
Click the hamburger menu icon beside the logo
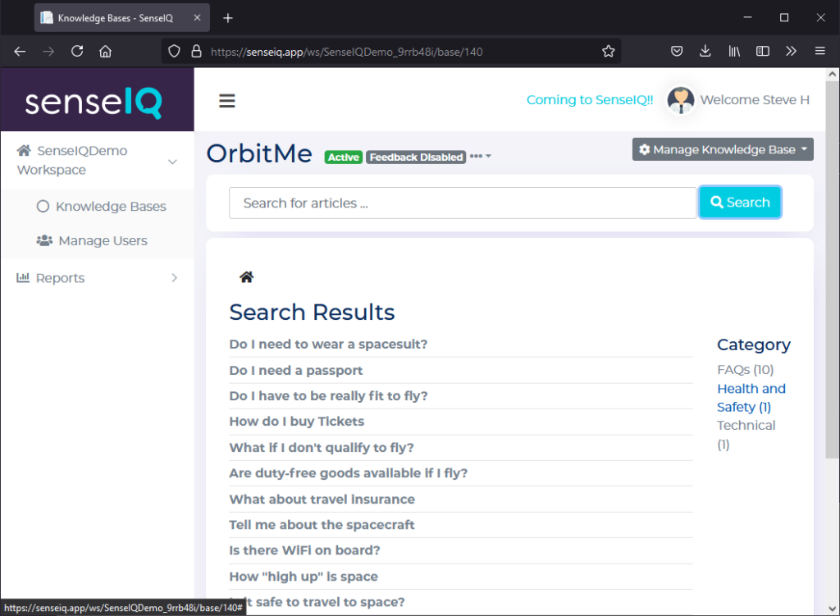[226, 101]
